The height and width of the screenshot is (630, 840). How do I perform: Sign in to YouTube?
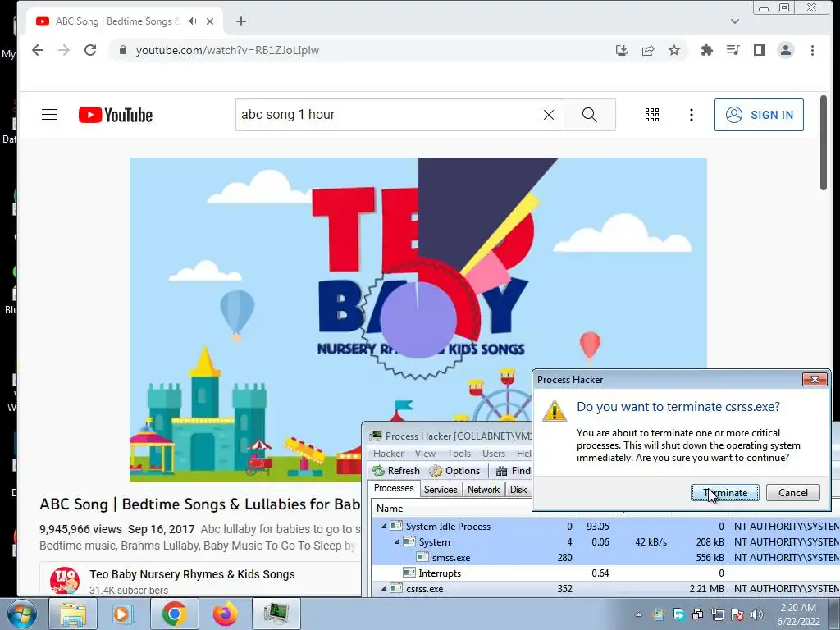coord(759,115)
